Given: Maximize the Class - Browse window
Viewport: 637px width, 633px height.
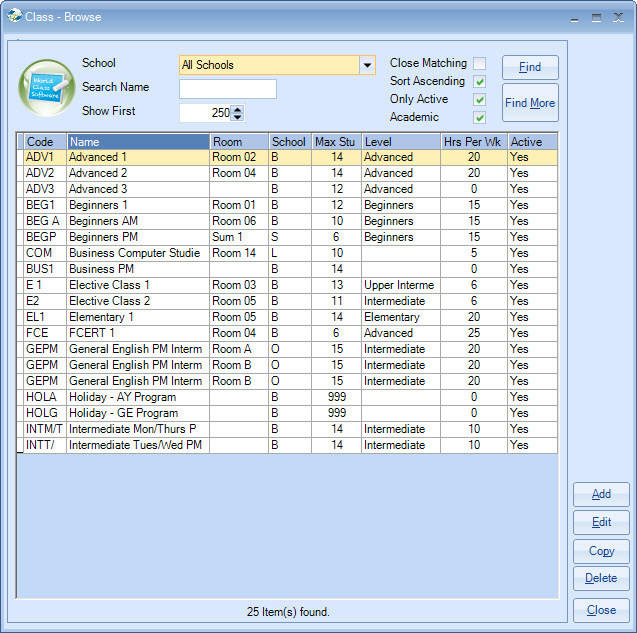Looking at the screenshot, I should pos(596,17).
